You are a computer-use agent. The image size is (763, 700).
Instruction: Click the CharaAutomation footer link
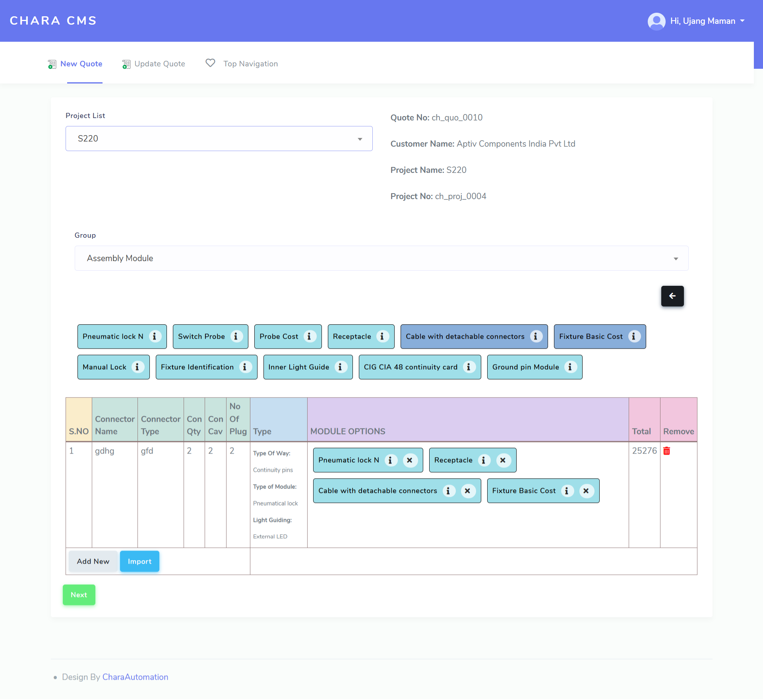click(135, 677)
